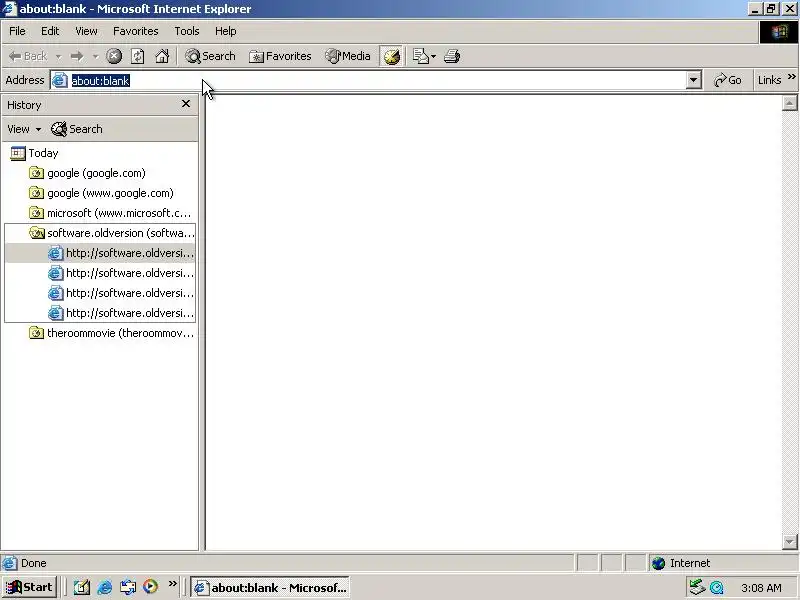Click the address bar page icon
This screenshot has height=600, width=800.
pyautogui.click(x=60, y=80)
